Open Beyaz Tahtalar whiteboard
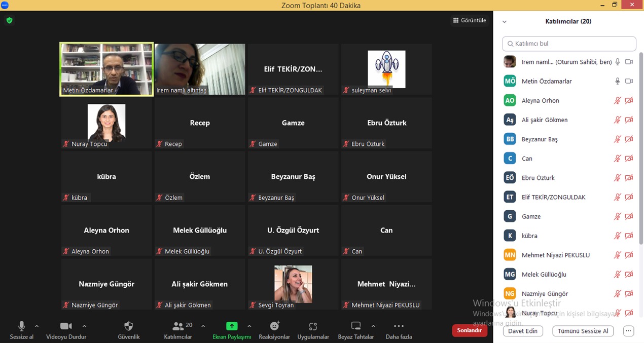The width and height of the screenshot is (644, 343). [356, 326]
